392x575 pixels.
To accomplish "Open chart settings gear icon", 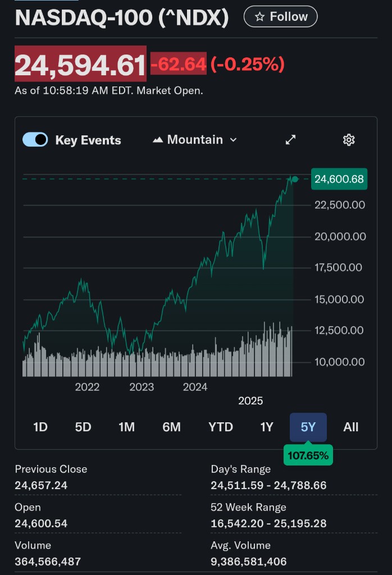I will 349,140.
